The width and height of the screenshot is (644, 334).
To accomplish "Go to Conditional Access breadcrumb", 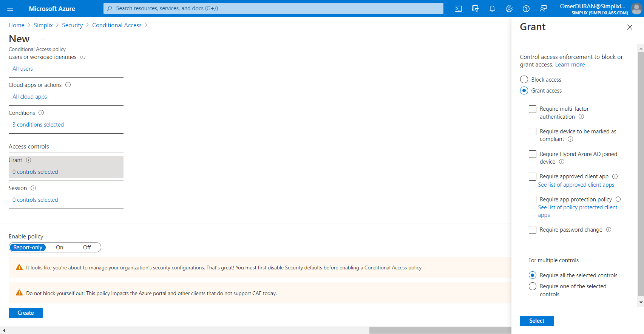I will tap(117, 25).
